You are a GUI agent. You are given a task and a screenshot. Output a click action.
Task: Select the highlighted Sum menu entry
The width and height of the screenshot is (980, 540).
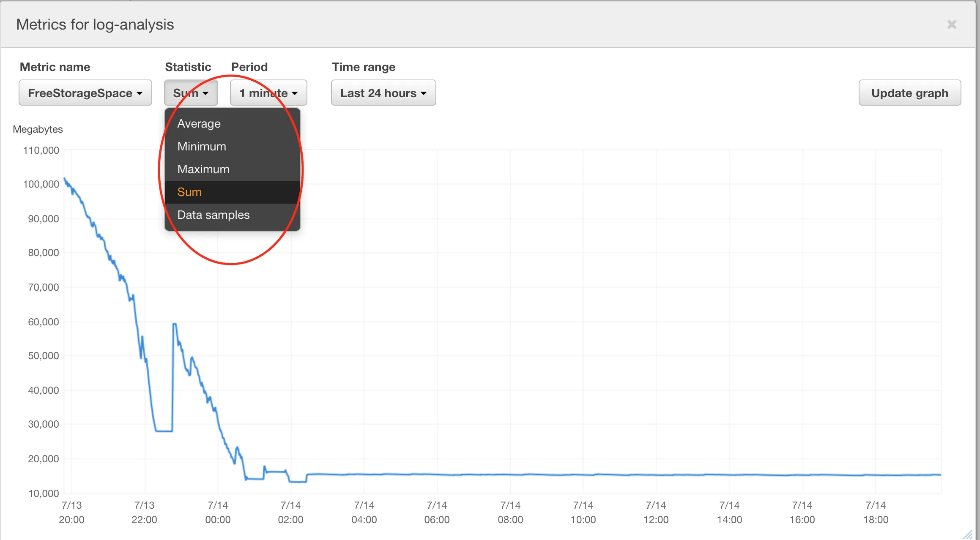(189, 192)
